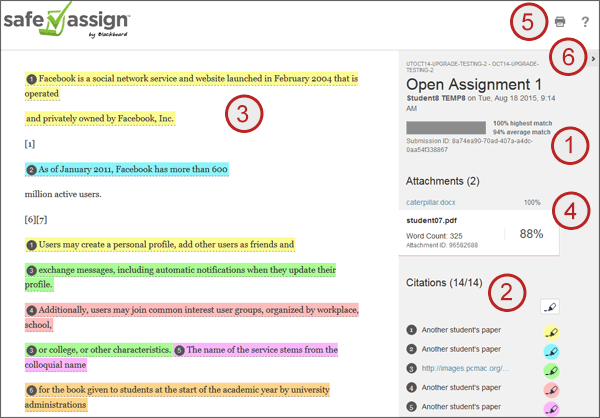This screenshot has height=418, width=600.
Task: Open the images.pcmac.org citation link
Action: point(465,368)
